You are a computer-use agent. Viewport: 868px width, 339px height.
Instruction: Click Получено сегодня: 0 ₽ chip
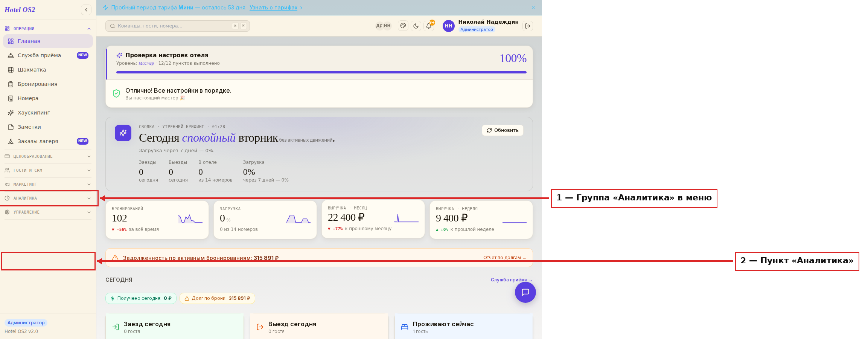tap(141, 298)
